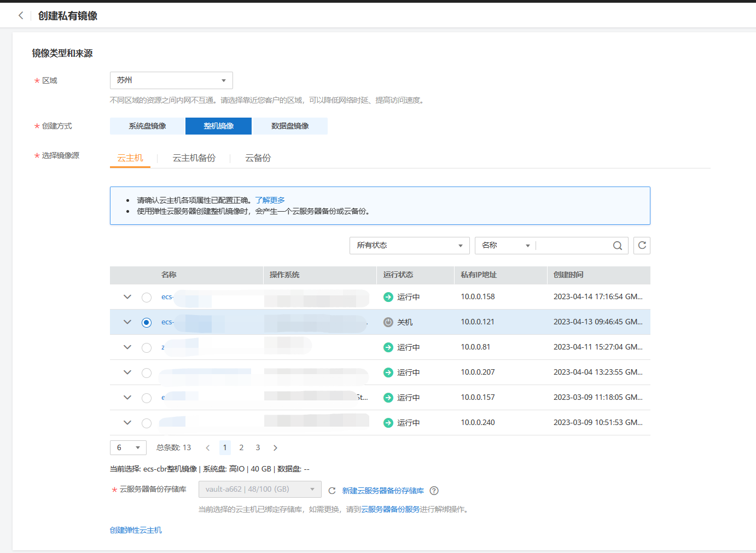Go to next page of results
Screen dimensions: 756x553
(x=275, y=448)
